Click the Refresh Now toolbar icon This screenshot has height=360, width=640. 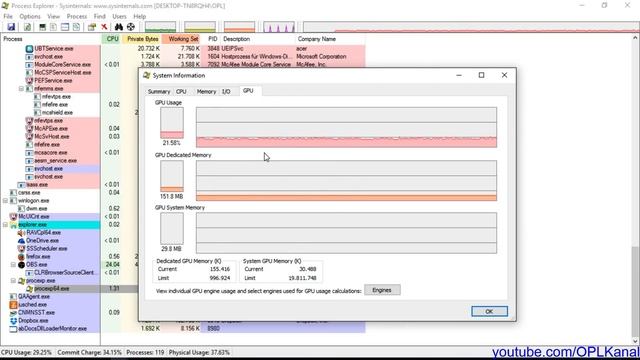[x=27, y=27]
